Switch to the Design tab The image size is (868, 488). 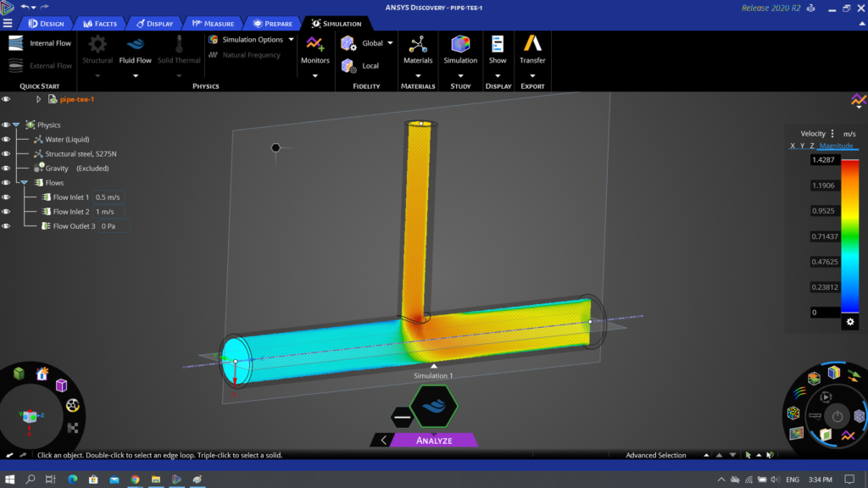(47, 24)
